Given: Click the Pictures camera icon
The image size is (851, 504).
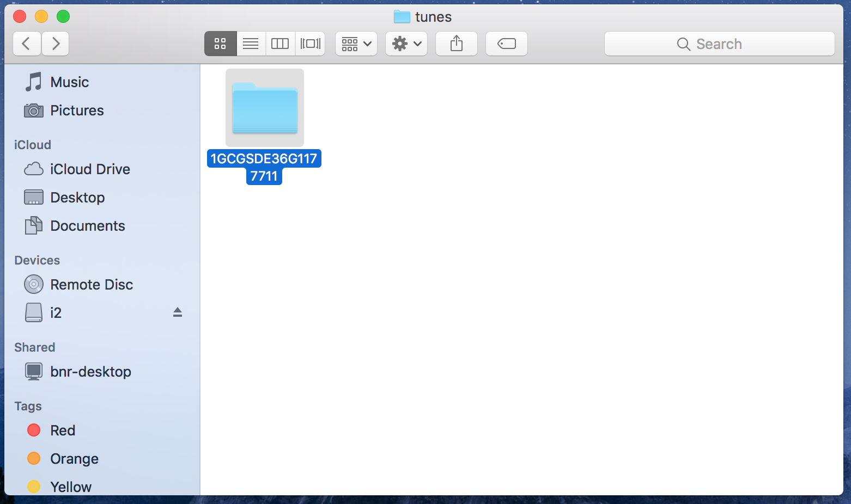Looking at the screenshot, I should tap(34, 111).
